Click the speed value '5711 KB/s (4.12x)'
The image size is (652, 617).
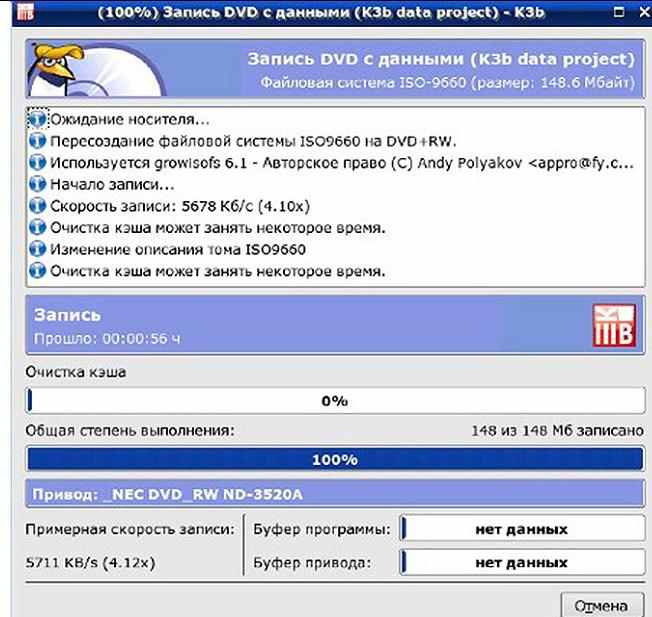click(90, 563)
